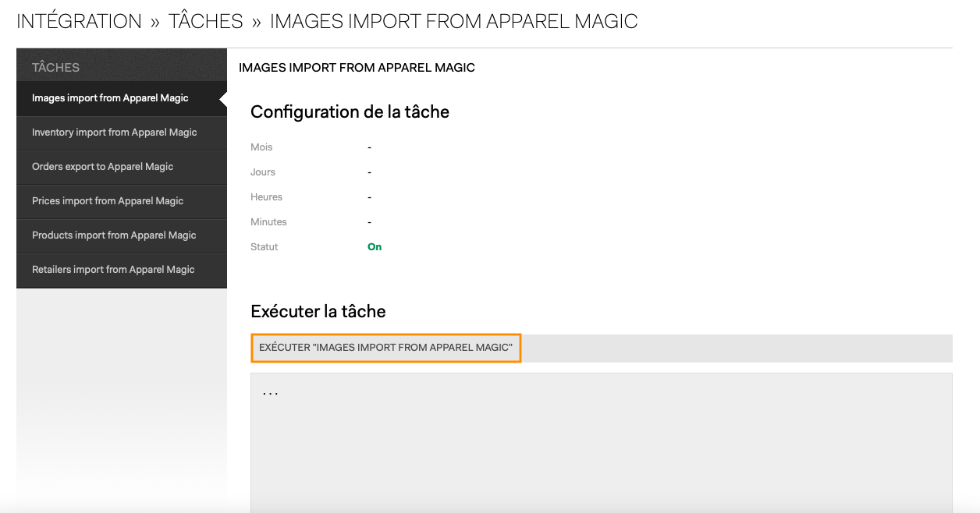Click the Exécuter la tâche heading
This screenshot has height=513, width=980.
tap(318, 311)
